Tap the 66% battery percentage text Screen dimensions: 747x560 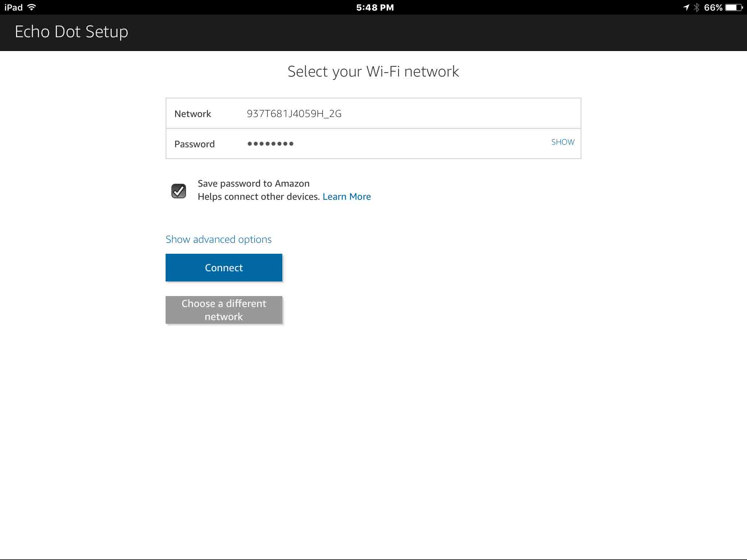point(713,7)
